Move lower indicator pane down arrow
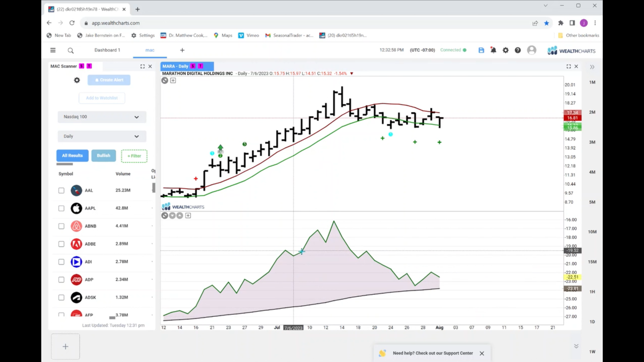Screen dimensions: 644x362 point(172,216)
